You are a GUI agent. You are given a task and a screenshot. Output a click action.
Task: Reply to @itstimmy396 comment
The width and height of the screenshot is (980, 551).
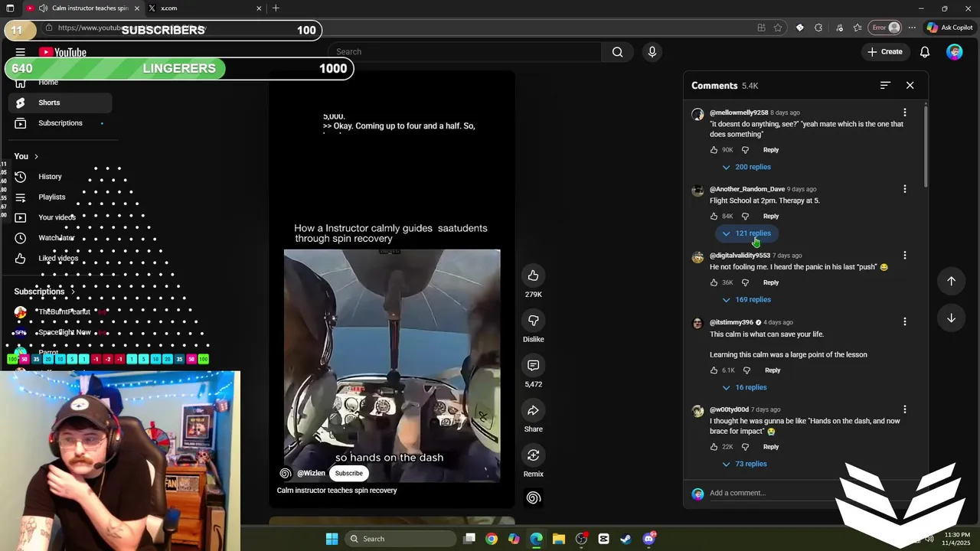[773, 370]
